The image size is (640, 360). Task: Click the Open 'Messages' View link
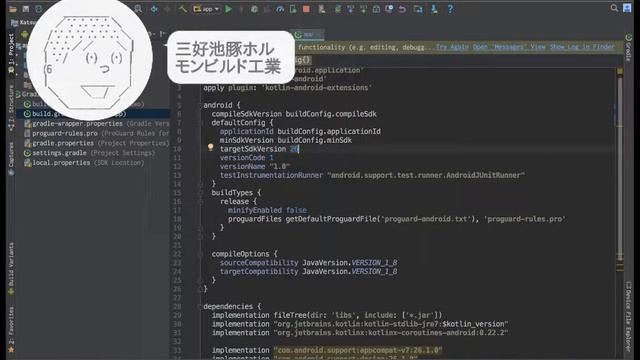point(509,47)
